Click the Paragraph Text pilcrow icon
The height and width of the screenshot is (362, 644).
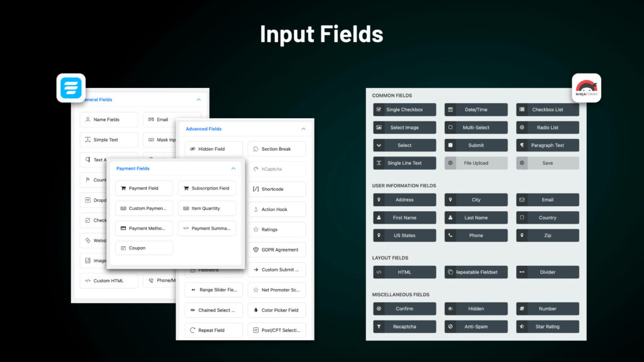pos(522,145)
